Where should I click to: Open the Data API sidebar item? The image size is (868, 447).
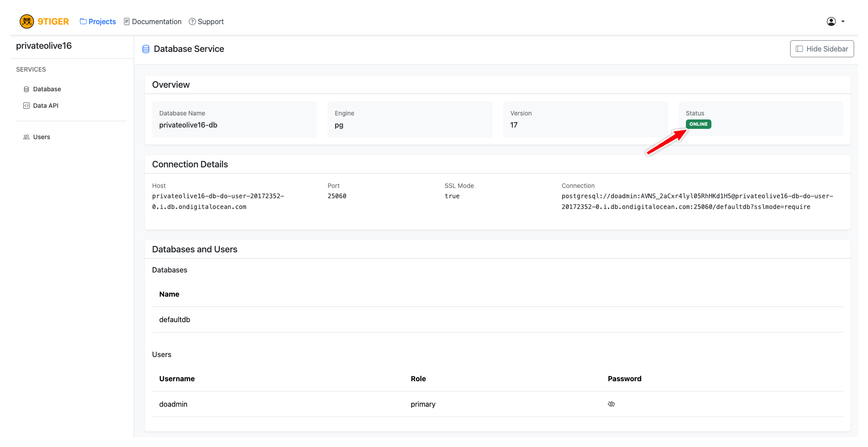point(46,106)
